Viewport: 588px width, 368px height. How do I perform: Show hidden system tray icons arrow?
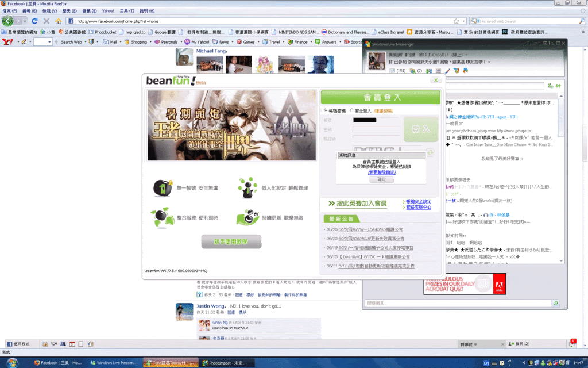[x=524, y=363]
